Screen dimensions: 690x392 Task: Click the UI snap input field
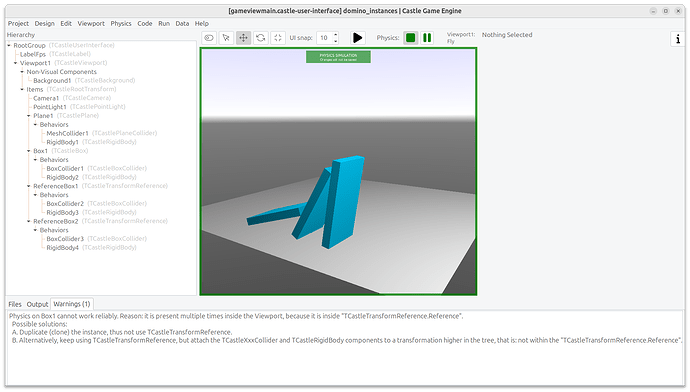click(324, 38)
